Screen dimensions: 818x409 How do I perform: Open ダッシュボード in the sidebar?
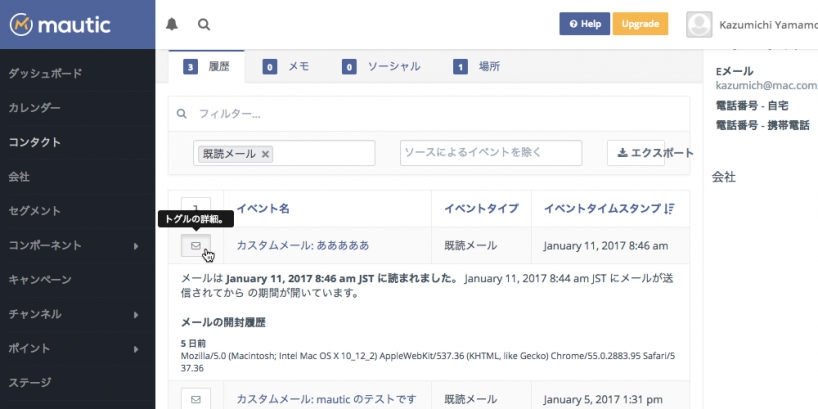click(x=45, y=73)
